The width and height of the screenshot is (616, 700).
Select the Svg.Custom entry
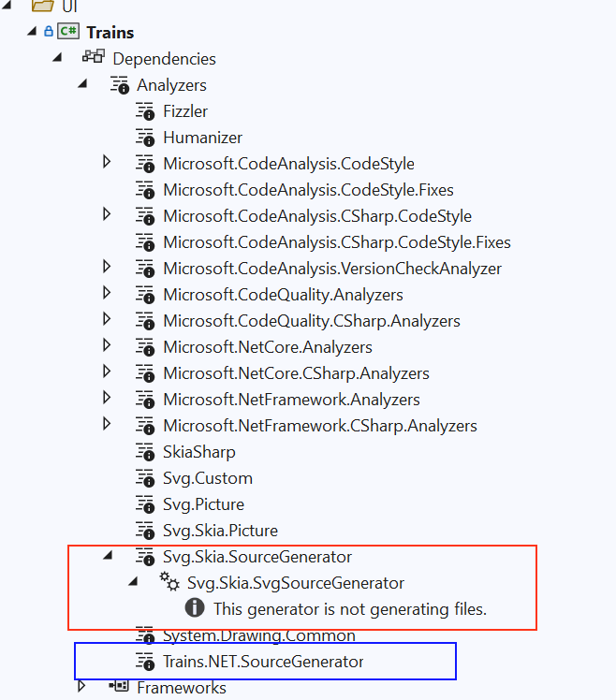(x=208, y=478)
